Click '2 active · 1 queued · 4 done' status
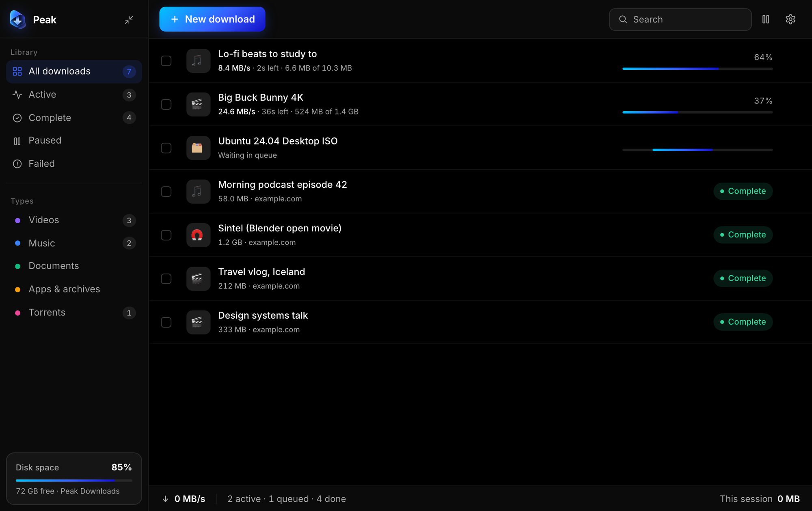The image size is (812, 511). [287, 499]
